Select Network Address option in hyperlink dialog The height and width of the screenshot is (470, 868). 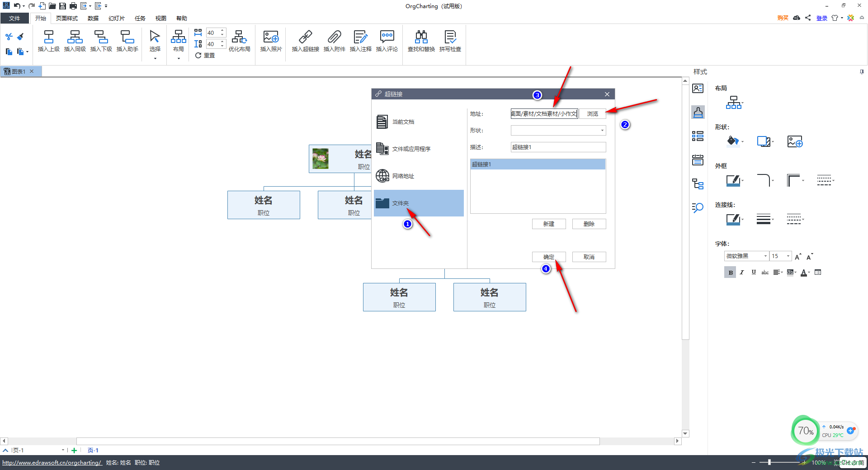(403, 176)
